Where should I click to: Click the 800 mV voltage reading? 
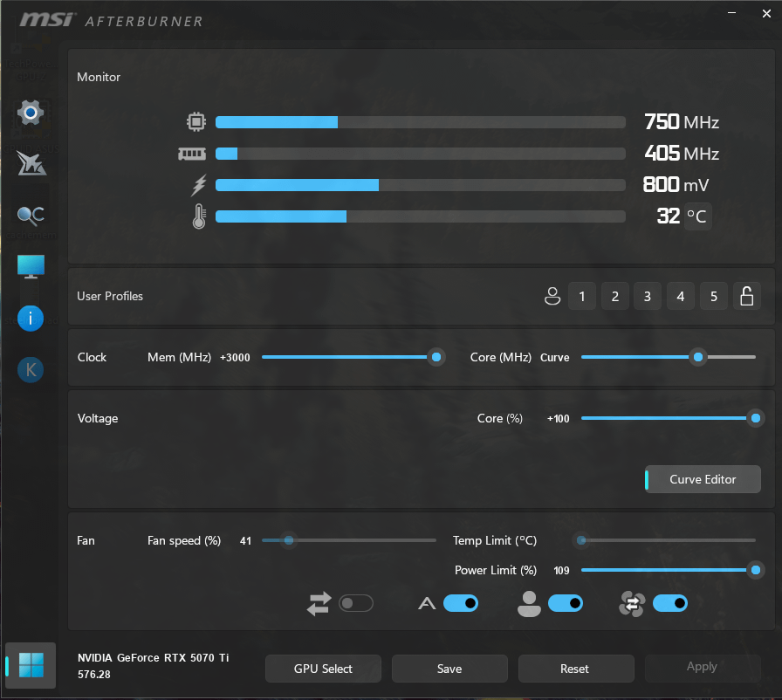click(676, 185)
